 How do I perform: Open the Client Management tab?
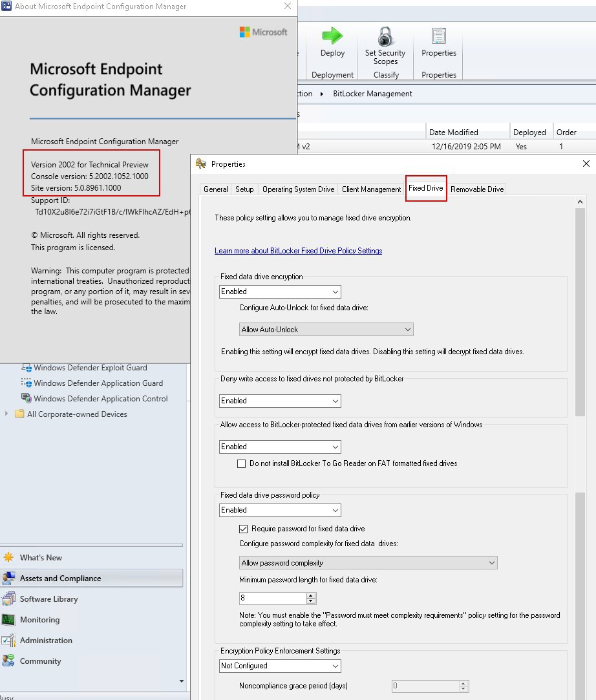(x=372, y=189)
